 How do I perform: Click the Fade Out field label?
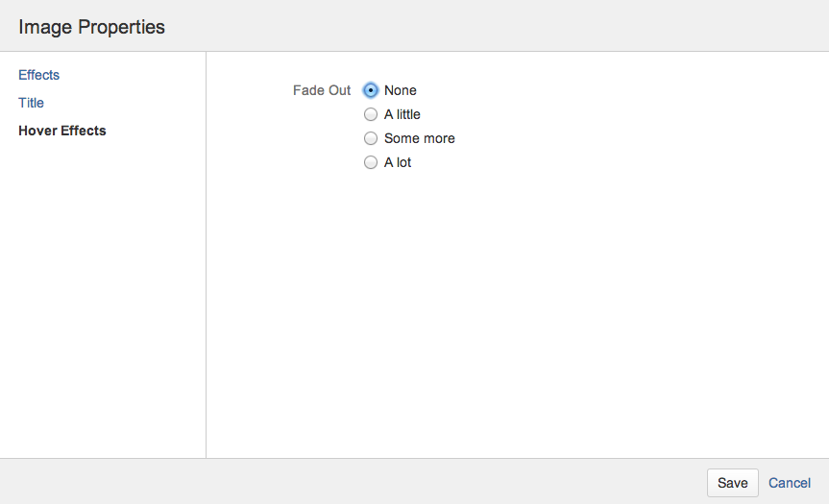coord(322,90)
